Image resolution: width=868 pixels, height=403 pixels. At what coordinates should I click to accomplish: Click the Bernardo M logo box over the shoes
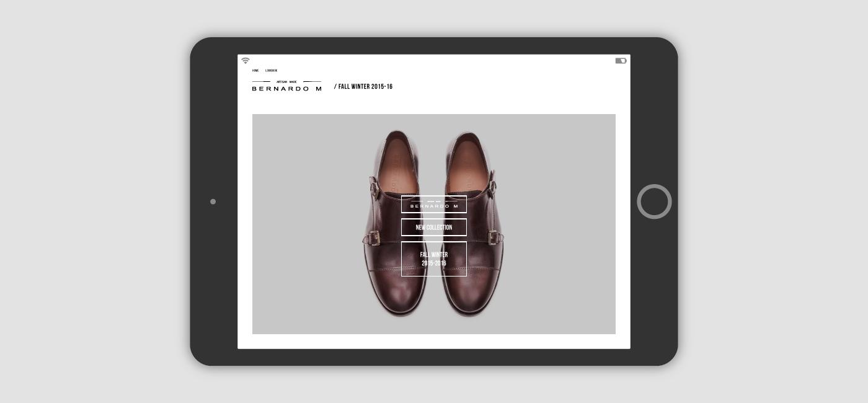(433, 205)
